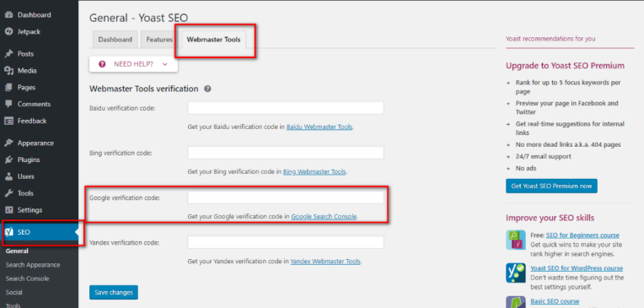Open Search Console submenu item

tap(27, 278)
